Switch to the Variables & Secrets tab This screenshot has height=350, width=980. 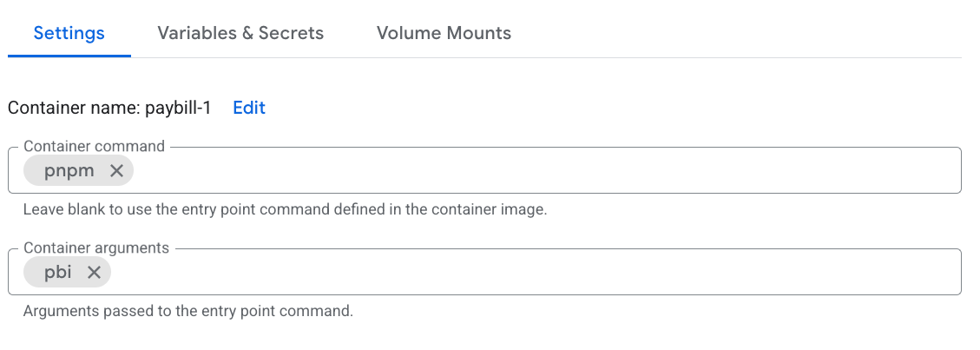click(240, 33)
